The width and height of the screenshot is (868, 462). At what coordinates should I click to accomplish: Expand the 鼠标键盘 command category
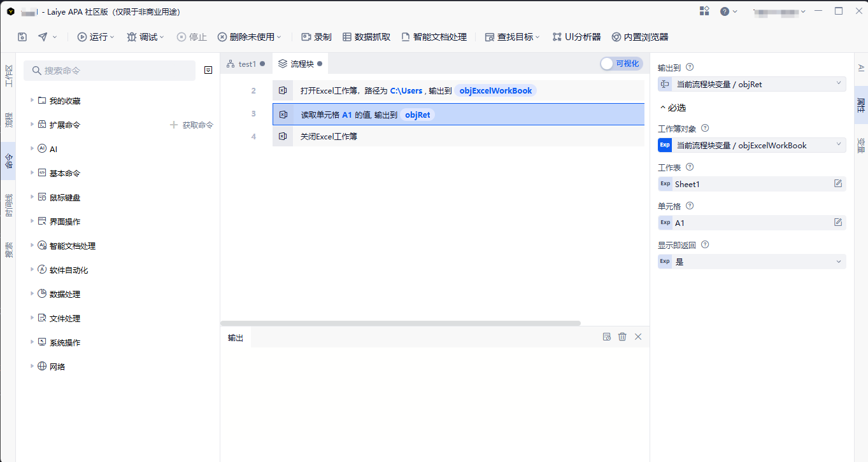coord(32,197)
